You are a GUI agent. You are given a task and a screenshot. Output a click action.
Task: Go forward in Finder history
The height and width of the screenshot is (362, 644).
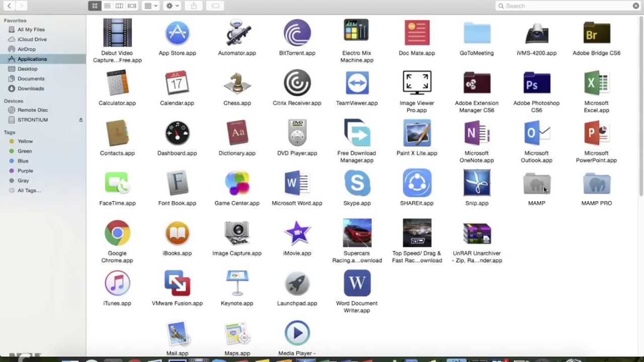[21, 6]
